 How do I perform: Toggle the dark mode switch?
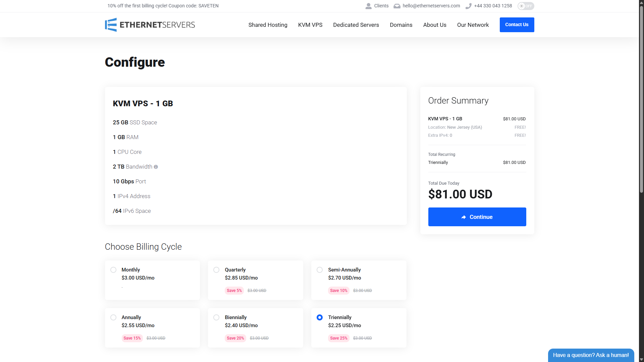(526, 6)
